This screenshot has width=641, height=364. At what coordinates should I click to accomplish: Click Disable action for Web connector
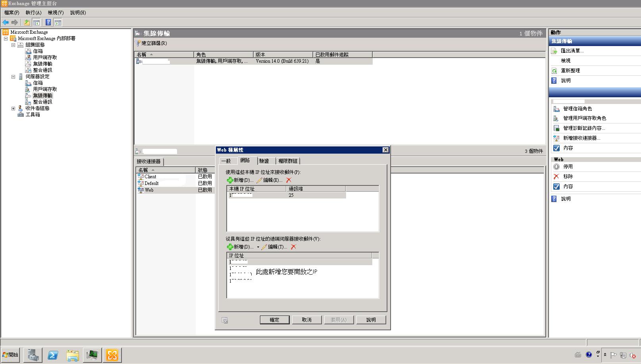click(x=568, y=167)
